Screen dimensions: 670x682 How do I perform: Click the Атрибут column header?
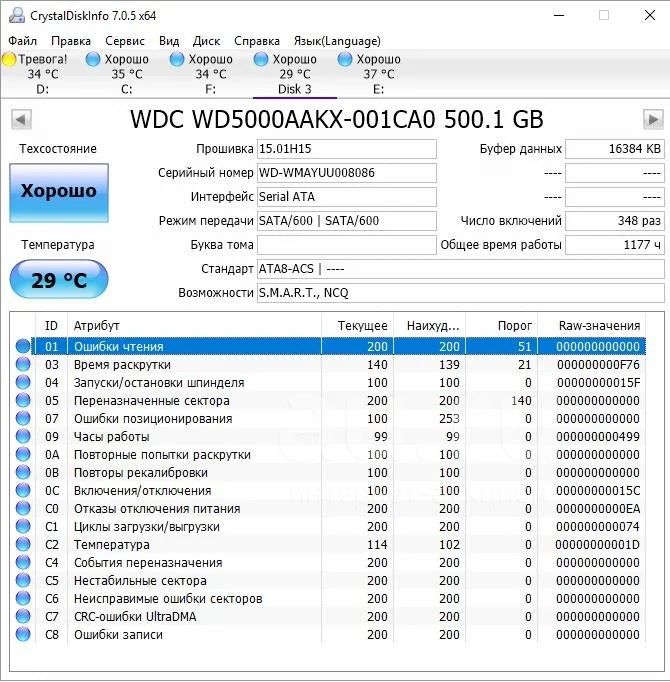click(194, 325)
